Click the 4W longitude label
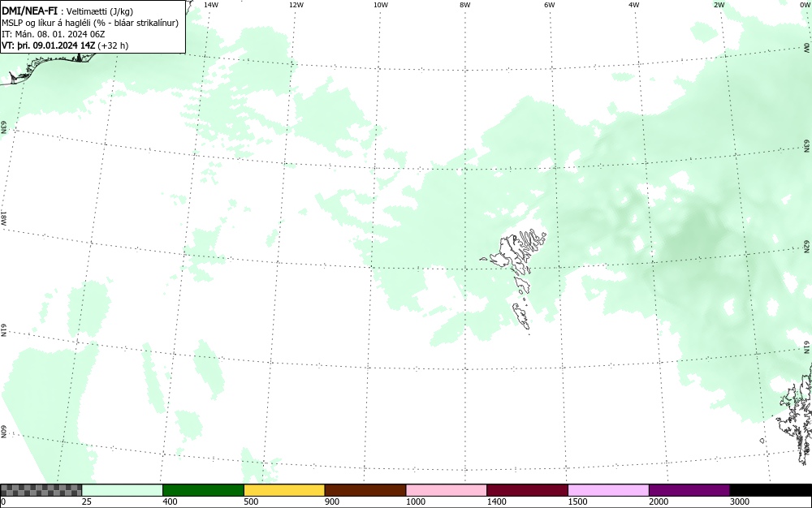The width and height of the screenshot is (812, 508). tap(634, 5)
